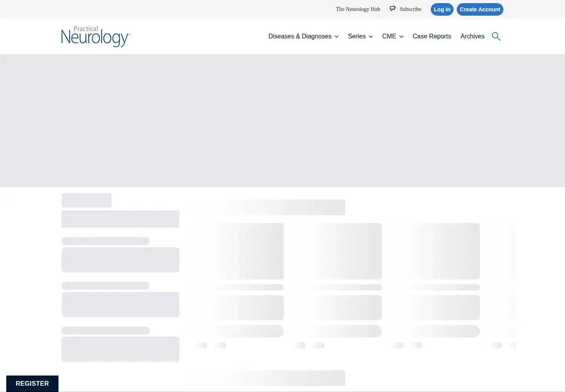The width and height of the screenshot is (565, 392).
Task: Open the Case Reports page
Action: (432, 36)
